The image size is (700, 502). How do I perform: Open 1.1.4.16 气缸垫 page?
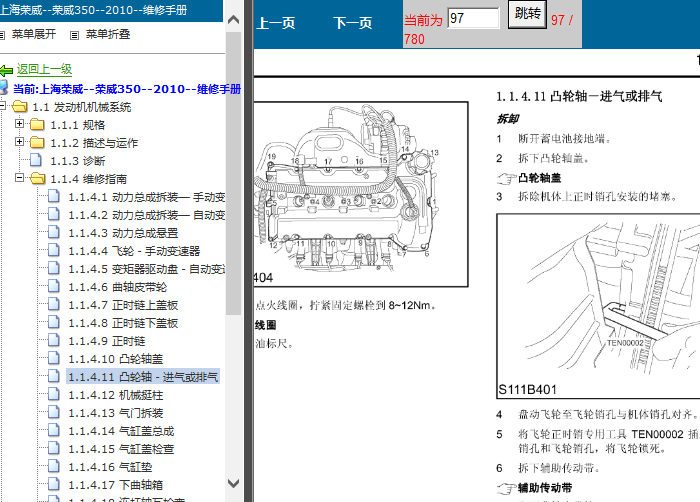110,467
